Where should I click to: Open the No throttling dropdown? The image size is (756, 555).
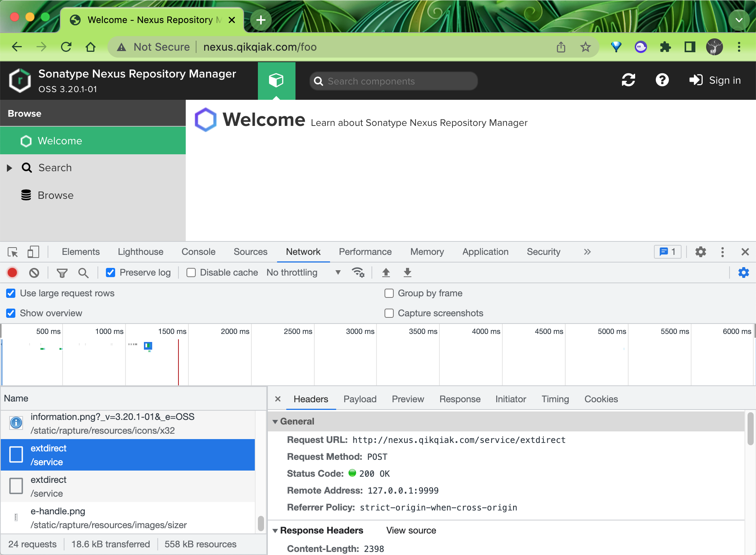304,273
